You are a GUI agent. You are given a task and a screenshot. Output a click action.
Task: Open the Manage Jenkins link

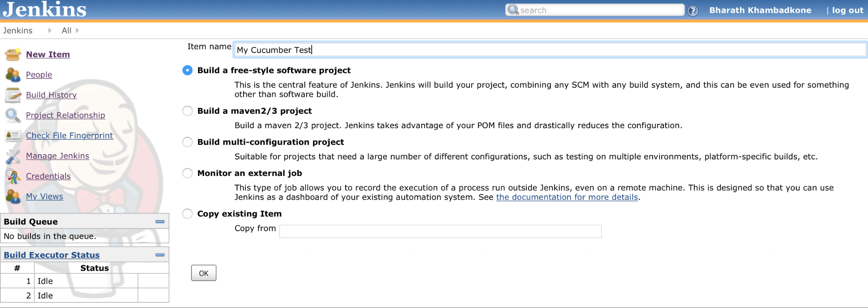pyautogui.click(x=57, y=156)
